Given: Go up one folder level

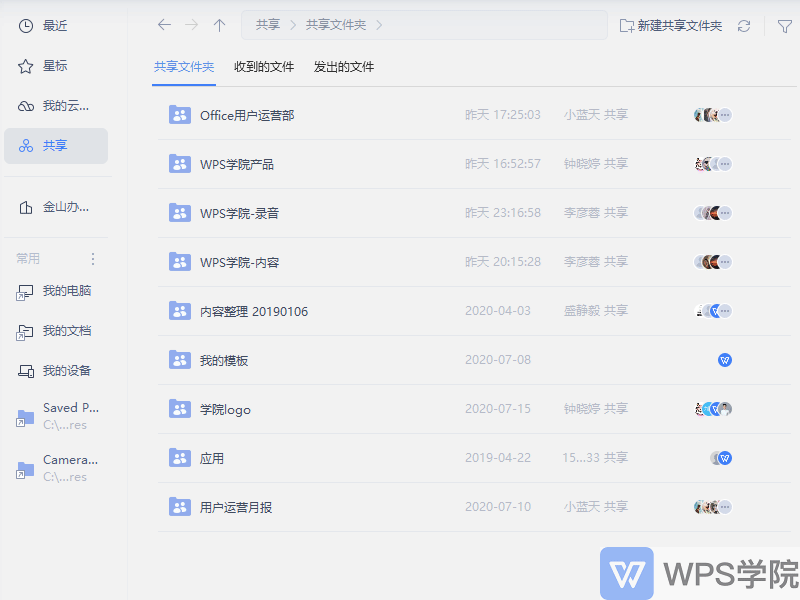Looking at the screenshot, I should coord(219,25).
